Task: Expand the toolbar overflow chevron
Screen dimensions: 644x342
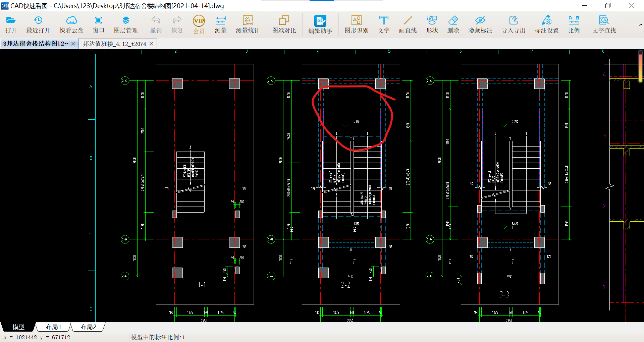Action: pos(640,24)
